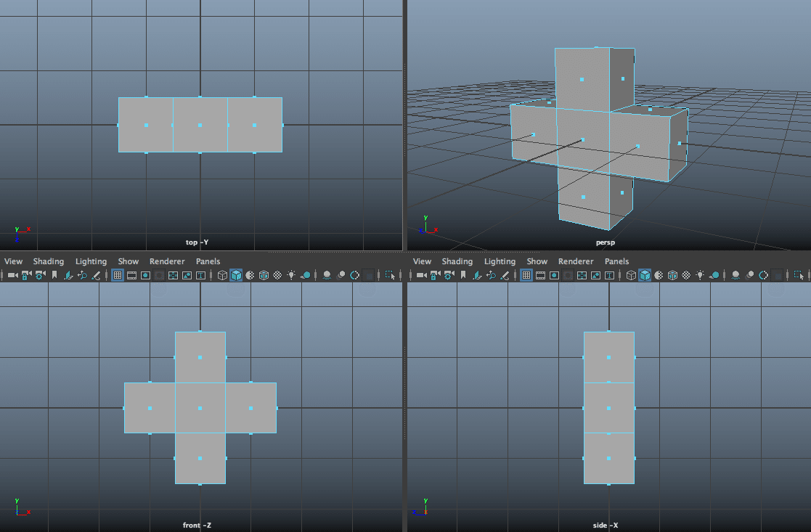Click Textured checker icon in side panel toolbar

click(x=686, y=275)
